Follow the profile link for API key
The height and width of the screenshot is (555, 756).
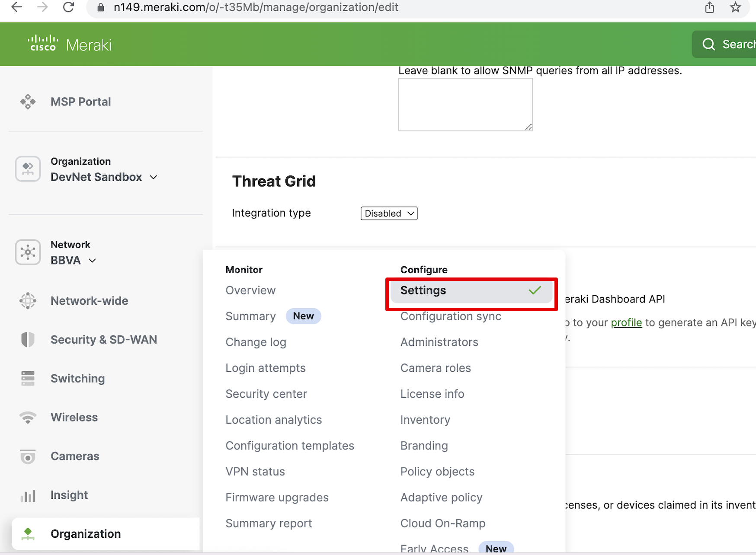click(626, 323)
